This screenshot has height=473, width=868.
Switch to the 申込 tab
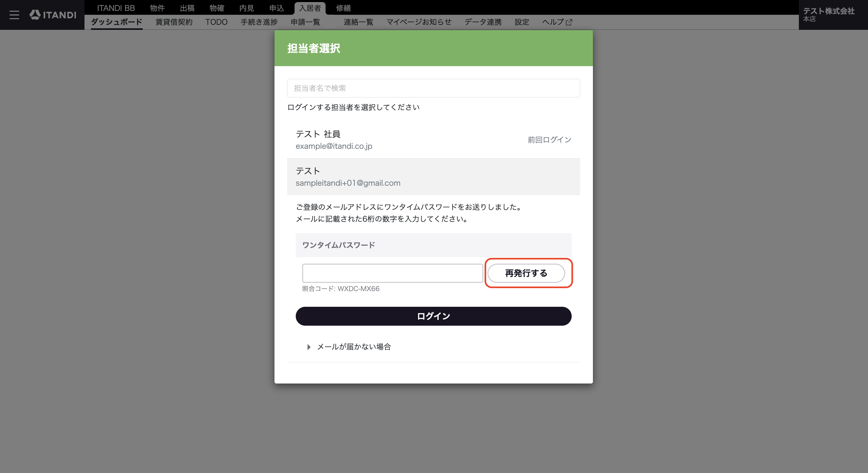(277, 8)
